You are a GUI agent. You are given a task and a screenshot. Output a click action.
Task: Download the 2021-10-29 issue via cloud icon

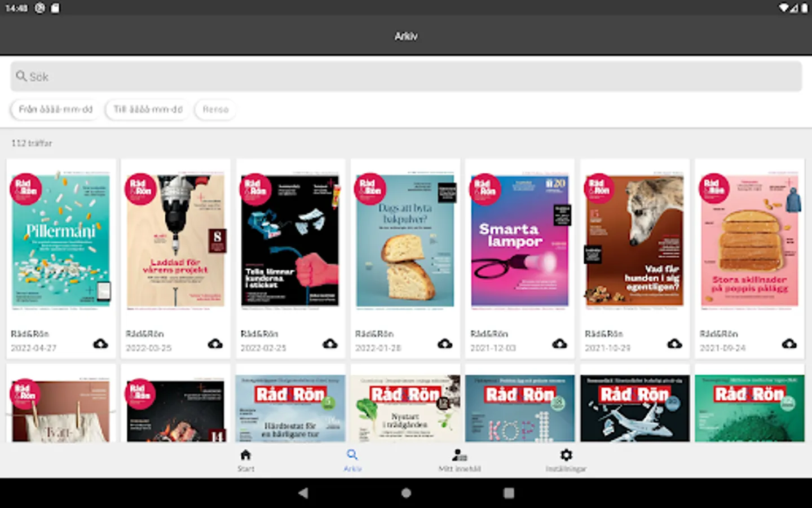[x=674, y=344]
